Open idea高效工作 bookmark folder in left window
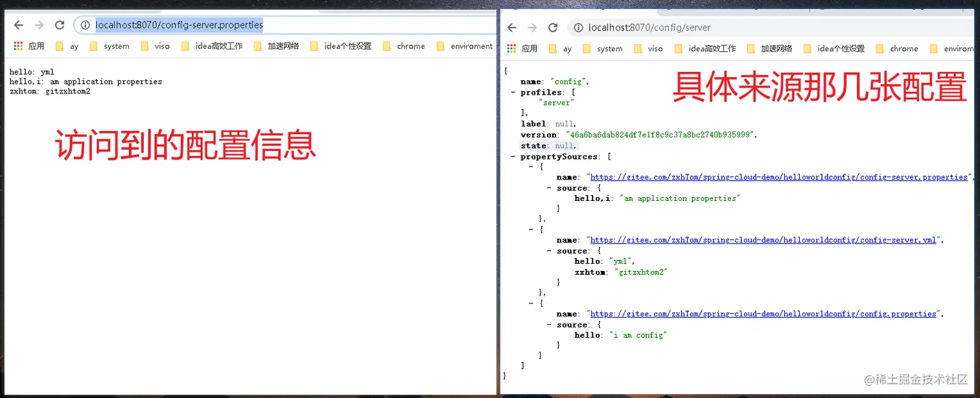 tap(211, 46)
